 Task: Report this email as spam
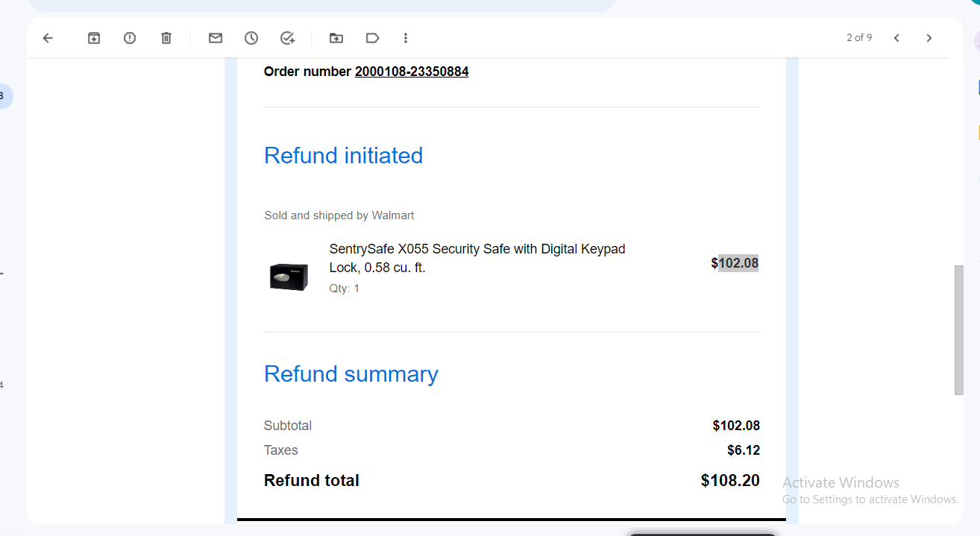(130, 38)
